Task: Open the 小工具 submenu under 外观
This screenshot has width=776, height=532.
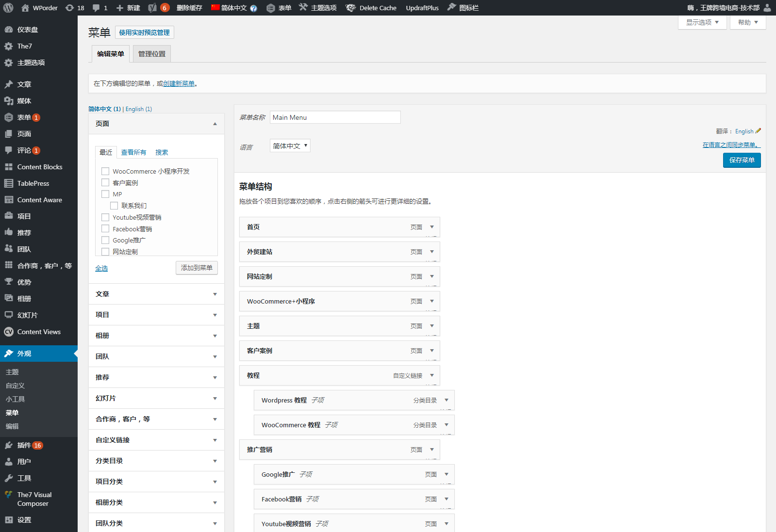Action: click(16, 399)
